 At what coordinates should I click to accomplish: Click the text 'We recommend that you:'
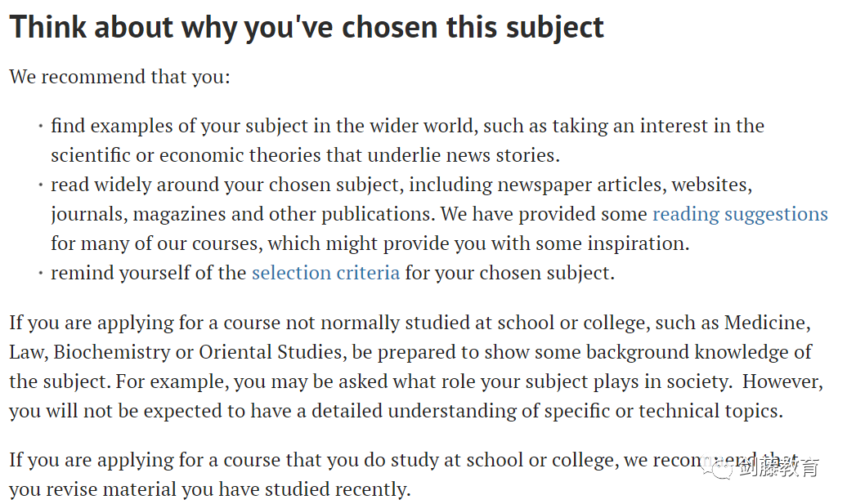[x=120, y=77]
